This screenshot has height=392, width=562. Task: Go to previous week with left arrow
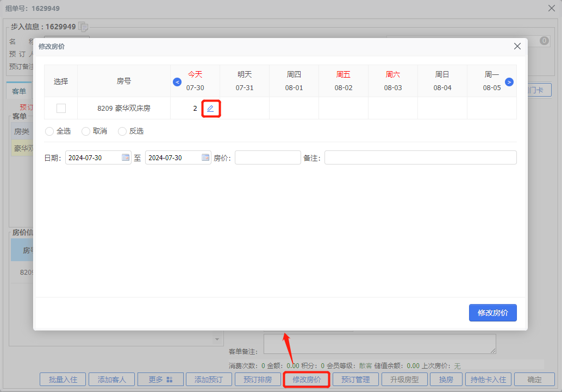(x=177, y=82)
